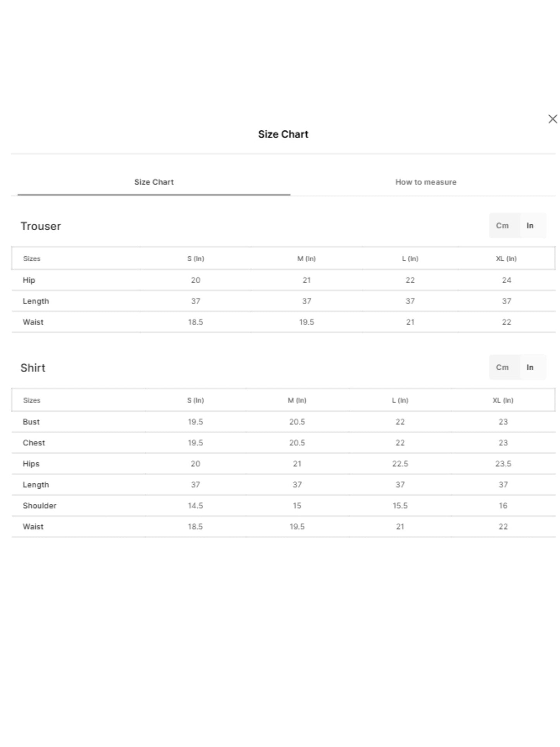Set Trouser measurements to In
Screen dimensions: 560x747
pos(530,226)
